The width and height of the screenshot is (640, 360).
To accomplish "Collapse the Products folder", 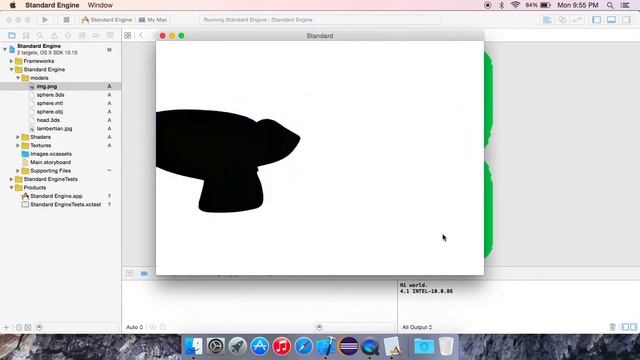I will [x=11, y=187].
